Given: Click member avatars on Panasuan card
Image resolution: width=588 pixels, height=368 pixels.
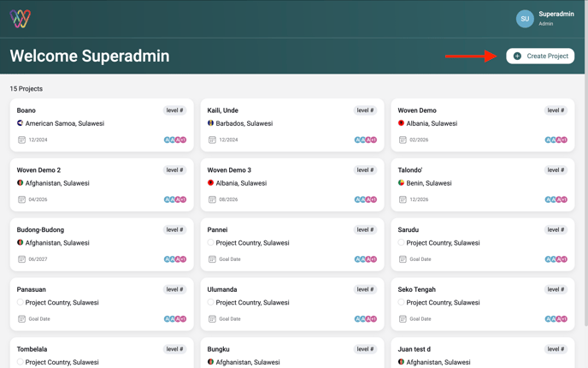Looking at the screenshot, I should (x=175, y=319).
